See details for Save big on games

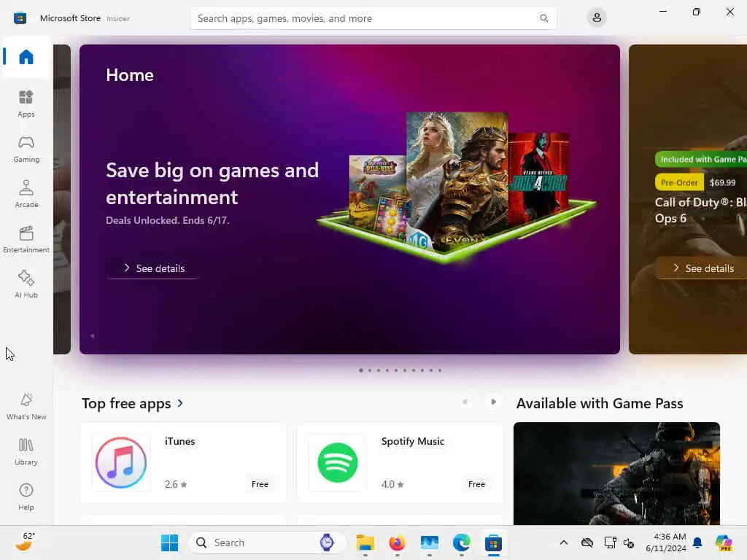153,268
